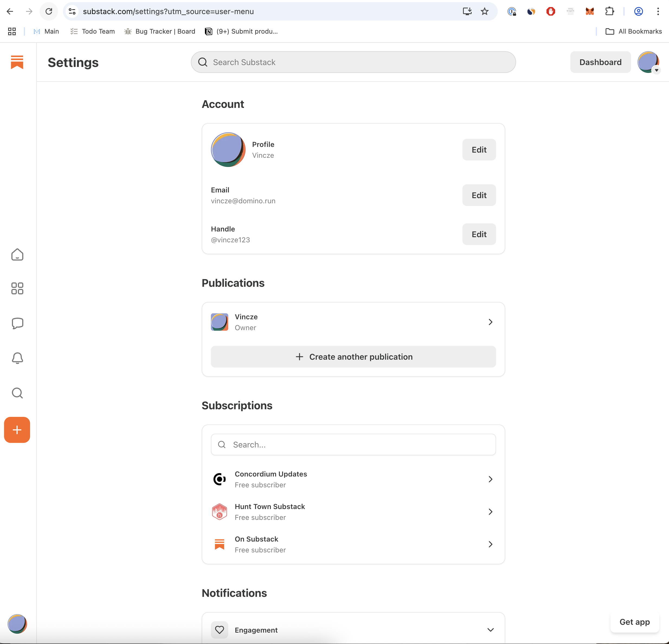Go to the Dashboard
Screen dimensions: 669x644
600,62
